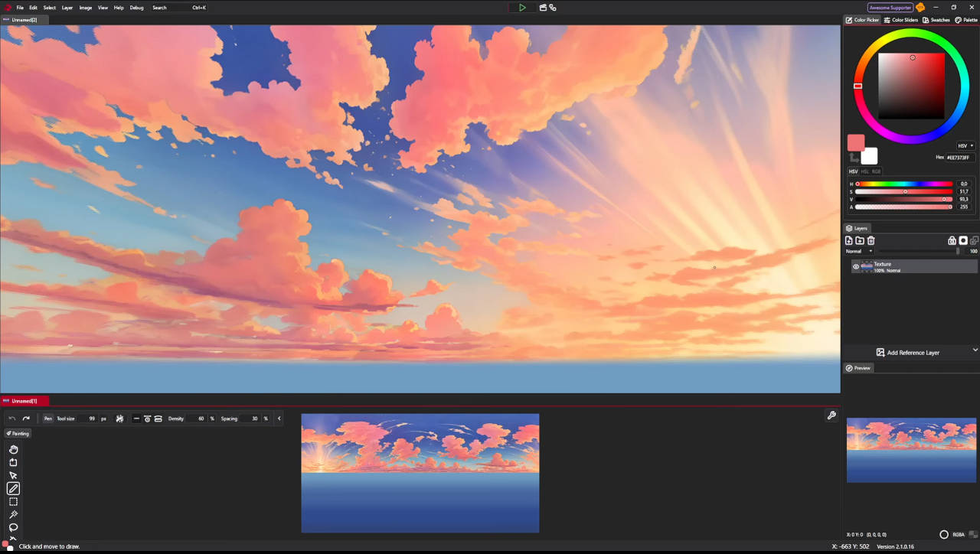Open the HSV color model dropdown

click(965, 145)
